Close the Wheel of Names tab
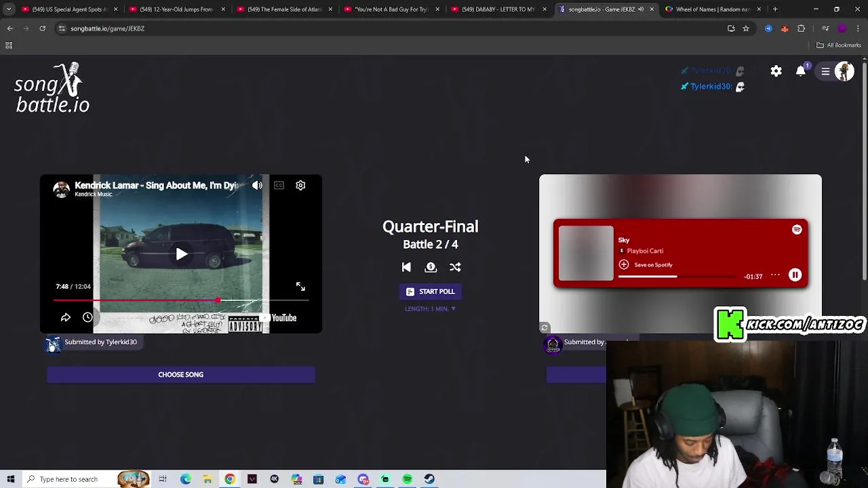This screenshot has height=488, width=868. click(759, 9)
